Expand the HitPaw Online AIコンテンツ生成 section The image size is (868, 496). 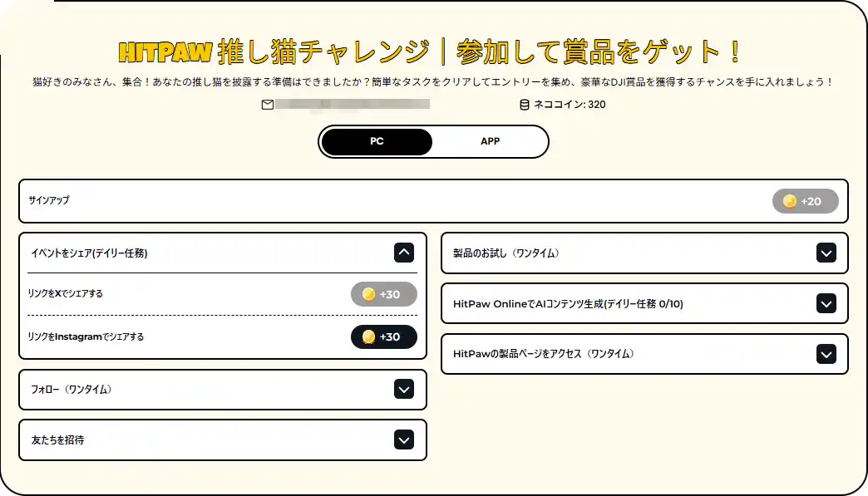tap(827, 303)
